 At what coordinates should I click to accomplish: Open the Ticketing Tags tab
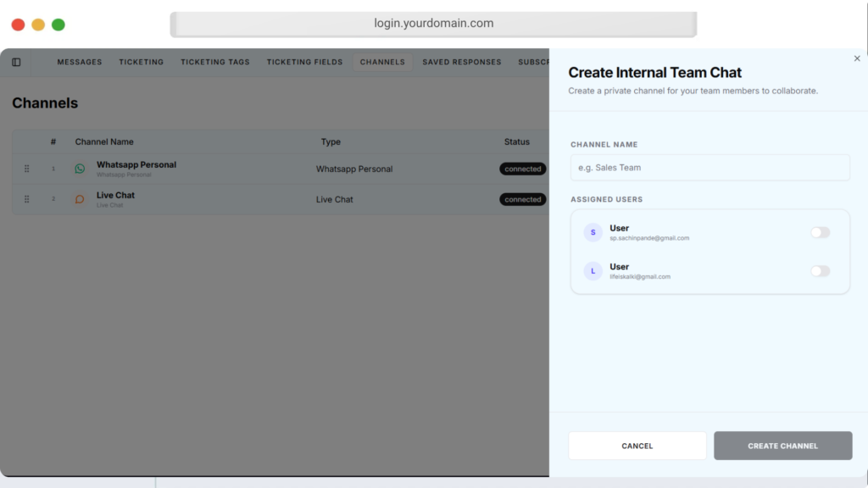click(215, 62)
